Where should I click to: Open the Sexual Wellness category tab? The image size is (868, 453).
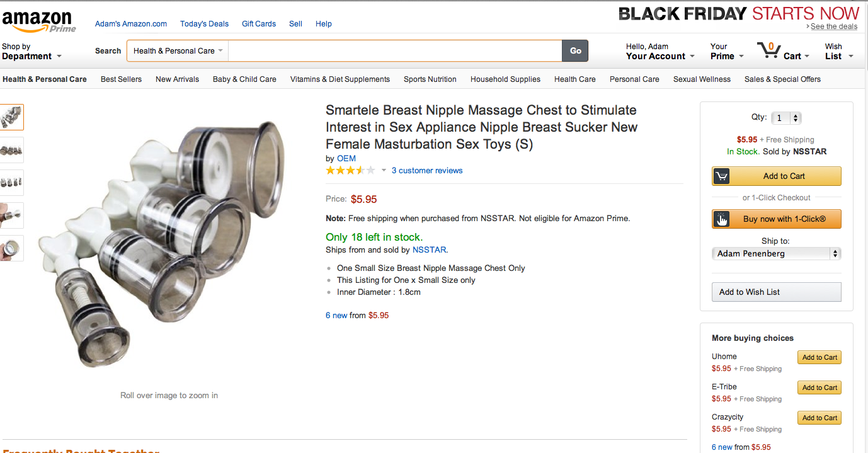(702, 79)
